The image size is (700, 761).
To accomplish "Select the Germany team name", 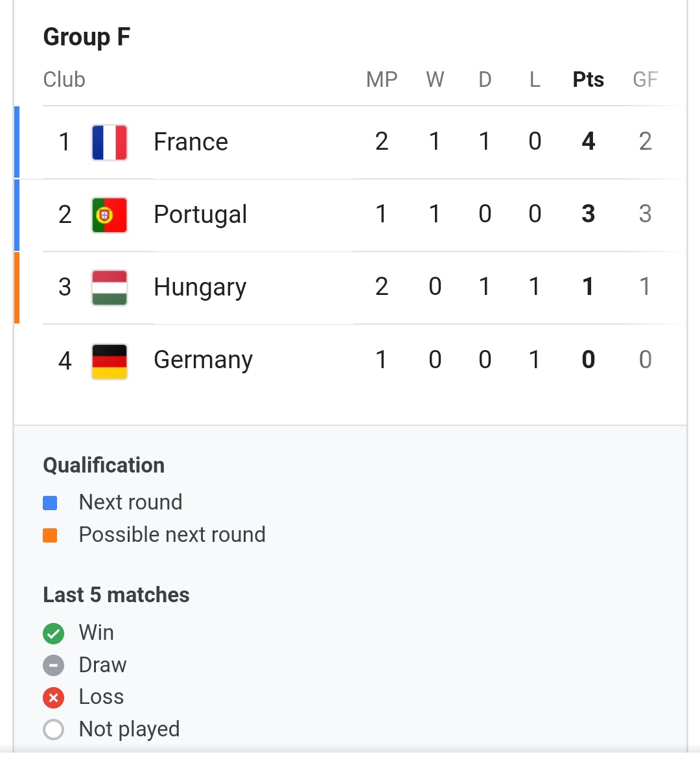I will [203, 360].
